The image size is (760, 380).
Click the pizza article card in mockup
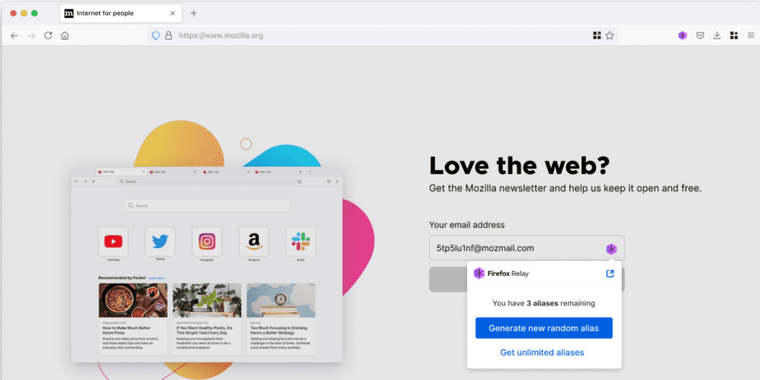tap(133, 319)
